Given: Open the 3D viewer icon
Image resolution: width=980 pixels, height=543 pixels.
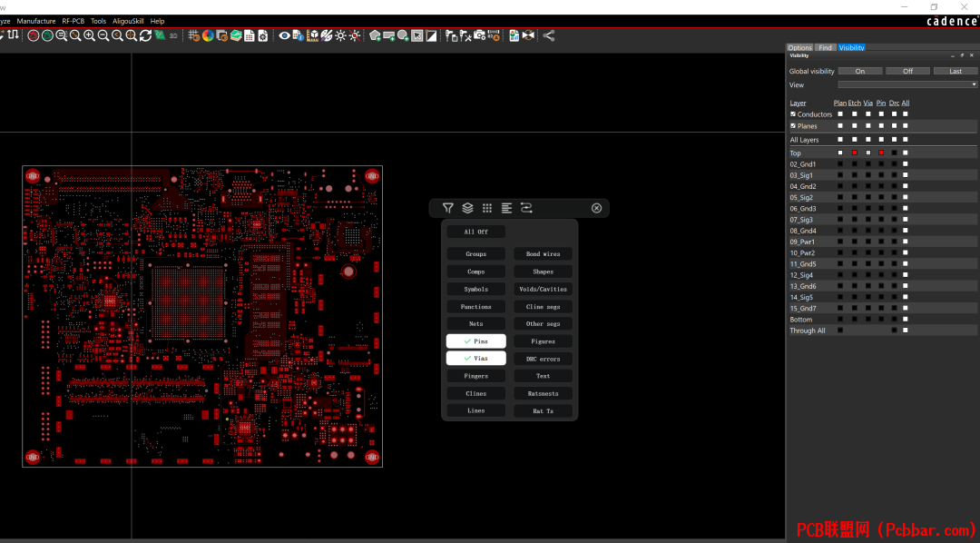Looking at the screenshot, I should (173, 35).
